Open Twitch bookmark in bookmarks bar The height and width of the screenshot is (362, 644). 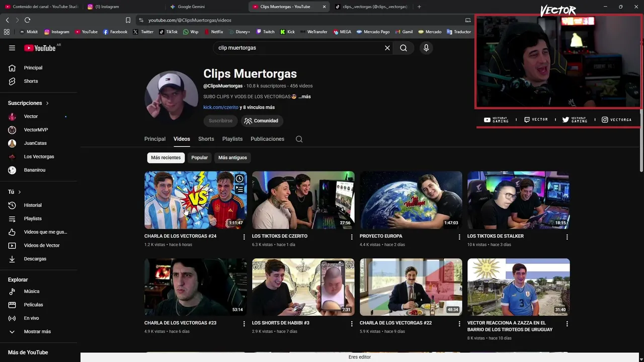pyautogui.click(x=265, y=32)
